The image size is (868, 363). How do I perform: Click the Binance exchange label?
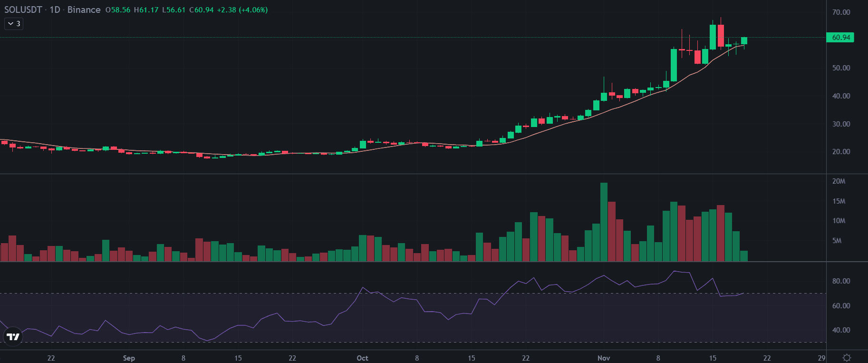coord(84,10)
